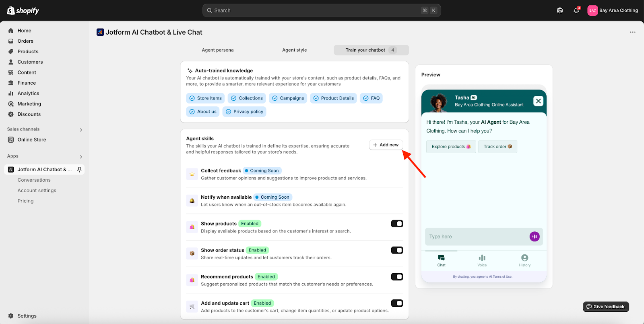The image size is (644, 324).
Task: Click Explore products quick reply
Action: click(451, 147)
